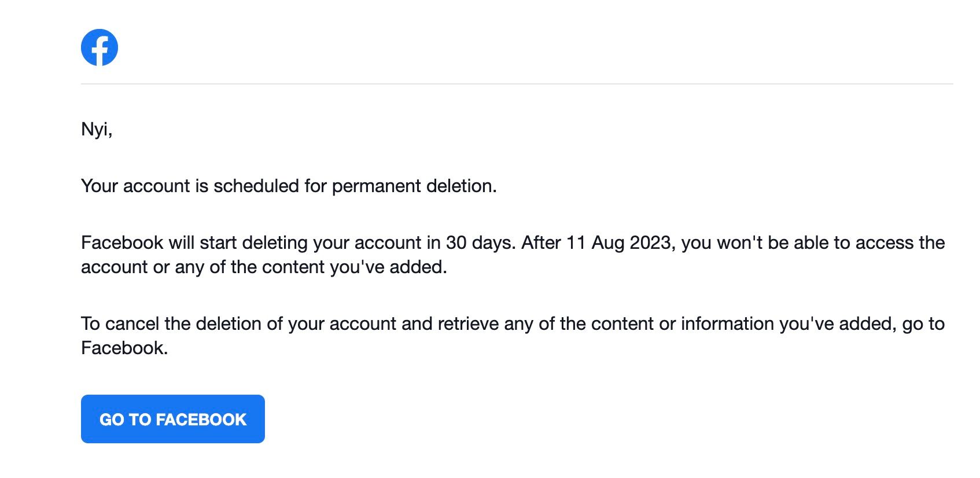
Task: Click the white 'f' inside the blue circle
Action: click(x=100, y=47)
